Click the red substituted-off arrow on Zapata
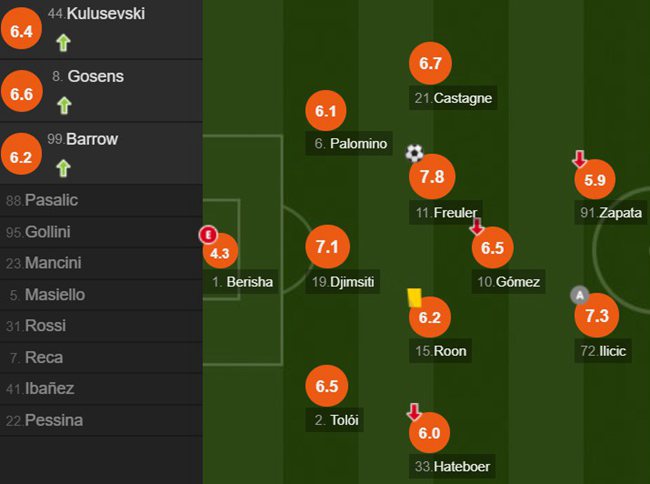Viewport: 650px width, 484px height. coord(580,159)
